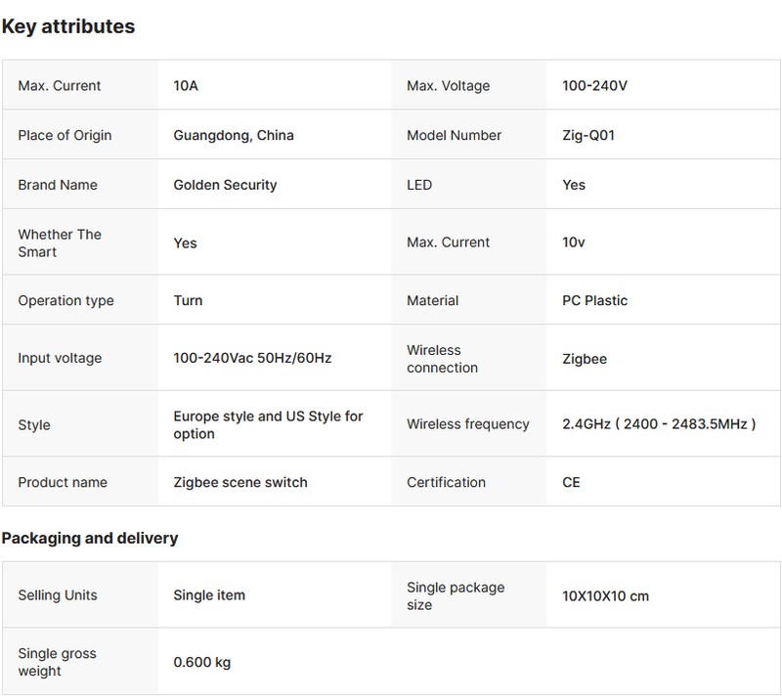Click the "Wireless connection" label
Image resolution: width=782 pixels, height=700 pixels.
coord(442,359)
